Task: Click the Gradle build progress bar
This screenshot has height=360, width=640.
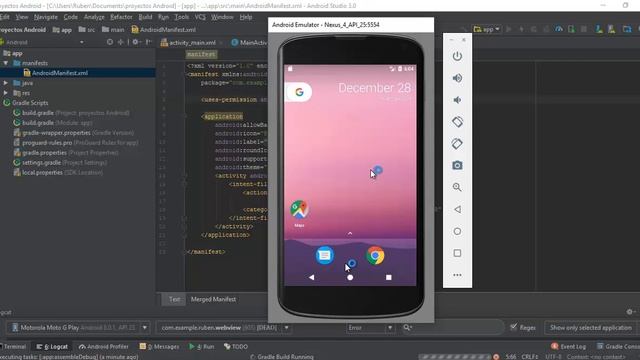Action: [454, 357]
